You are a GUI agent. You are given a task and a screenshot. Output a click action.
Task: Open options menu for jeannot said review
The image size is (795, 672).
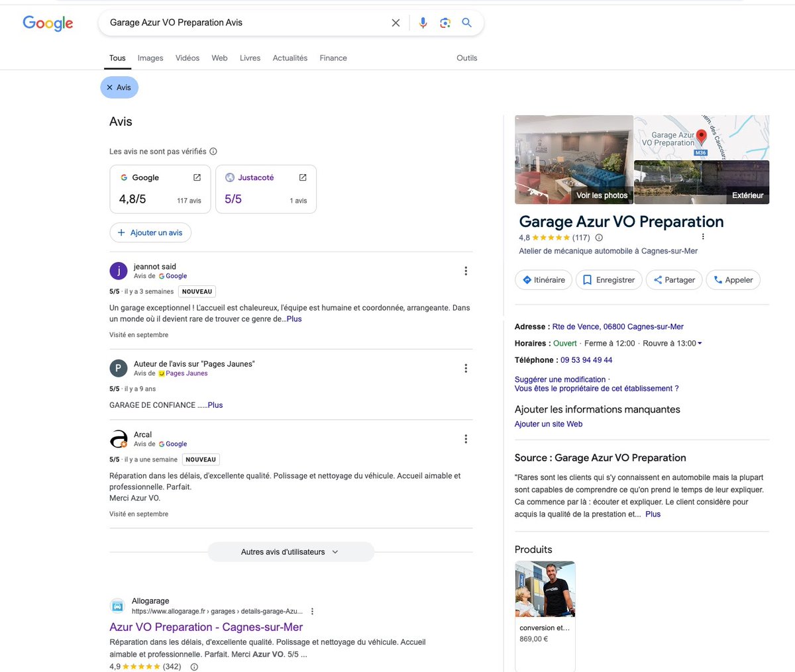466,271
